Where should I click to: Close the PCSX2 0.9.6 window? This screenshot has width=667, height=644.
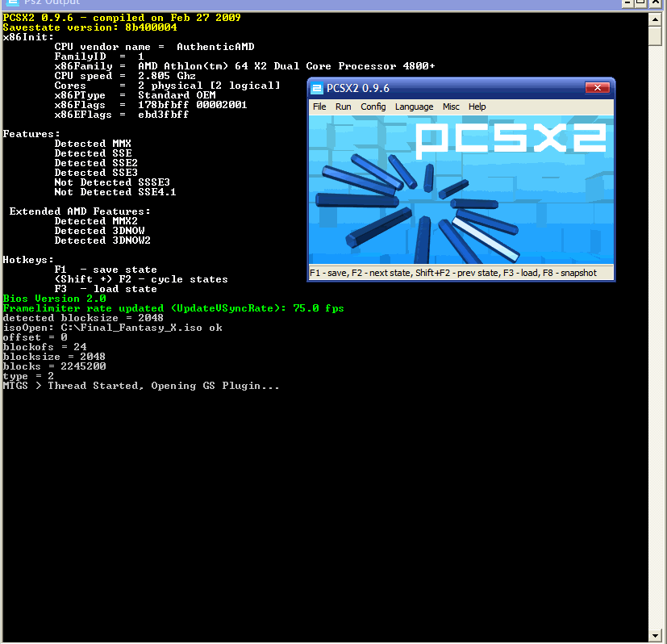[x=598, y=88]
